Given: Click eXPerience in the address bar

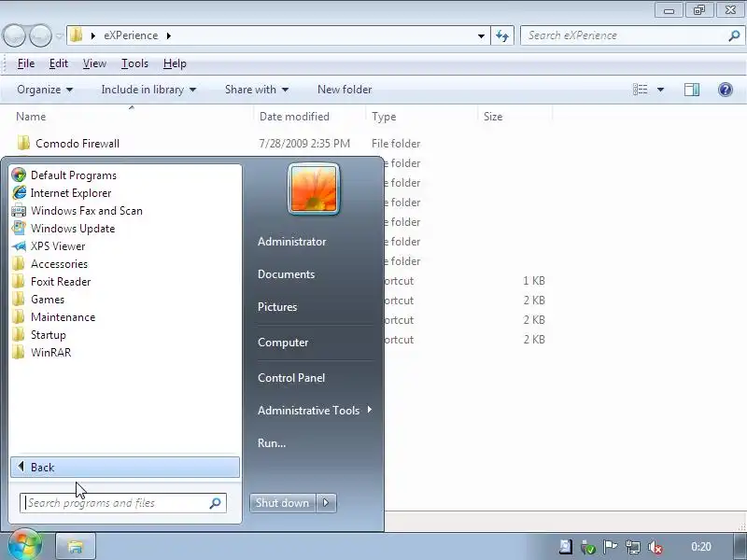Looking at the screenshot, I should coord(131,35).
